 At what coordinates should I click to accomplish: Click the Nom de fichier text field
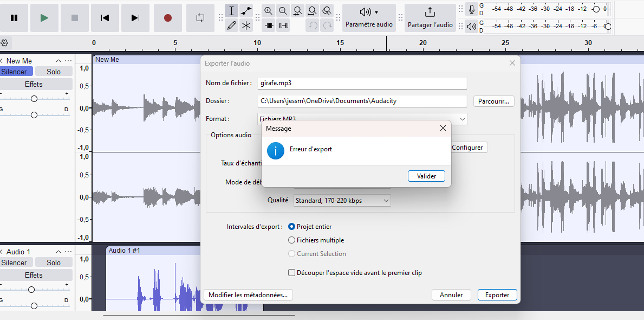[361, 83]
